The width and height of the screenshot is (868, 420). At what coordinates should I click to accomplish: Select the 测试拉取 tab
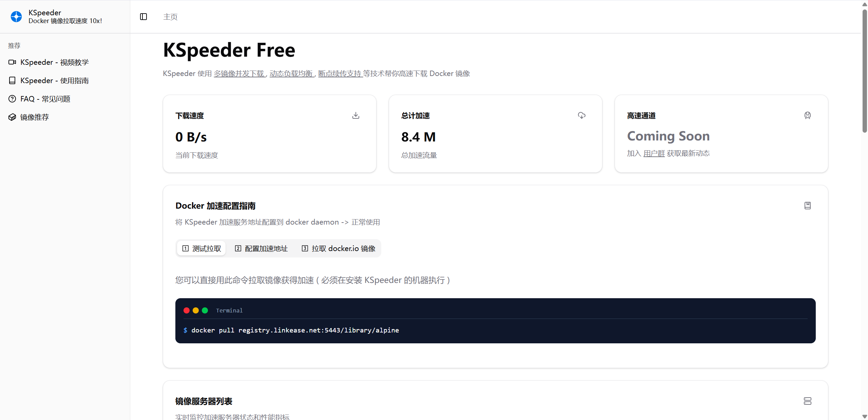[201, 249]
